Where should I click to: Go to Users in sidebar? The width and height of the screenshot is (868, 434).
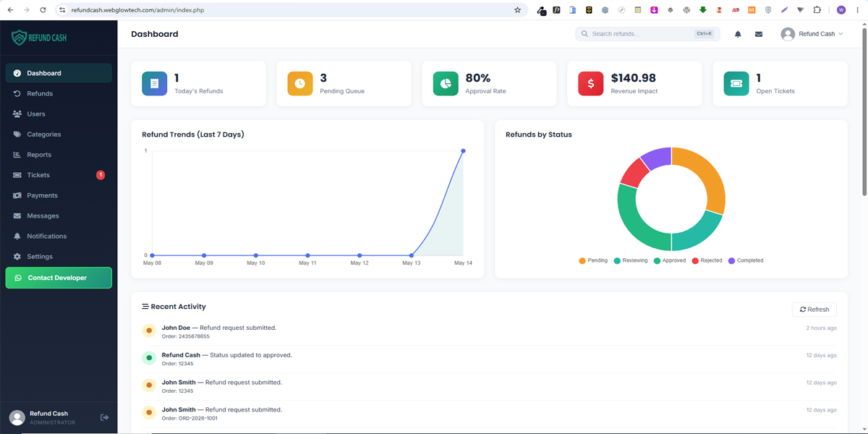coord(59,114)
